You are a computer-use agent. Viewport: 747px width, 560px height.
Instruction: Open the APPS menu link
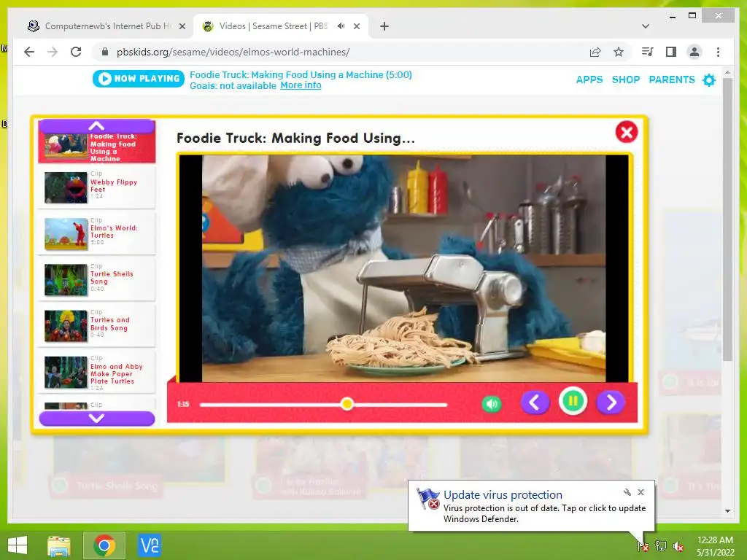point(589,79)
